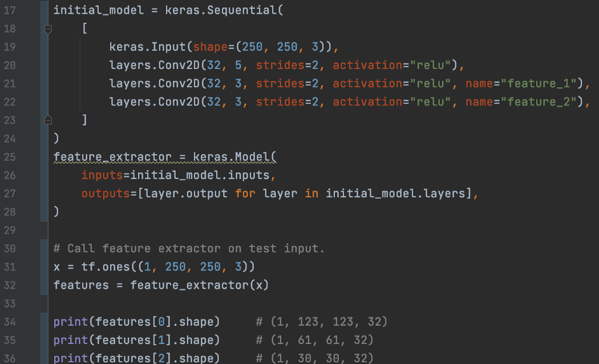Image resolution: width=599 pixels, height=364 pixels.
Task: Click line number 17 in the gutter
Action: pyautogui.click(x=10, y=10)
